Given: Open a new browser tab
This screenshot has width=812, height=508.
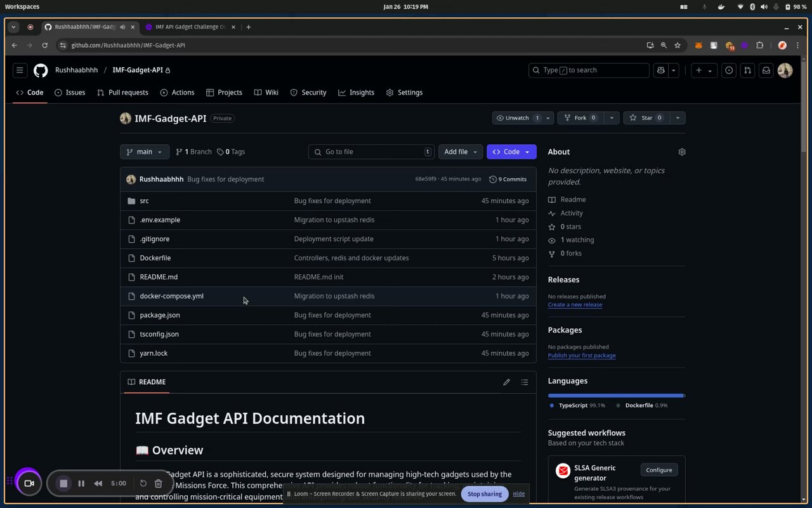Looking at the screenshot, I should 249,27.
